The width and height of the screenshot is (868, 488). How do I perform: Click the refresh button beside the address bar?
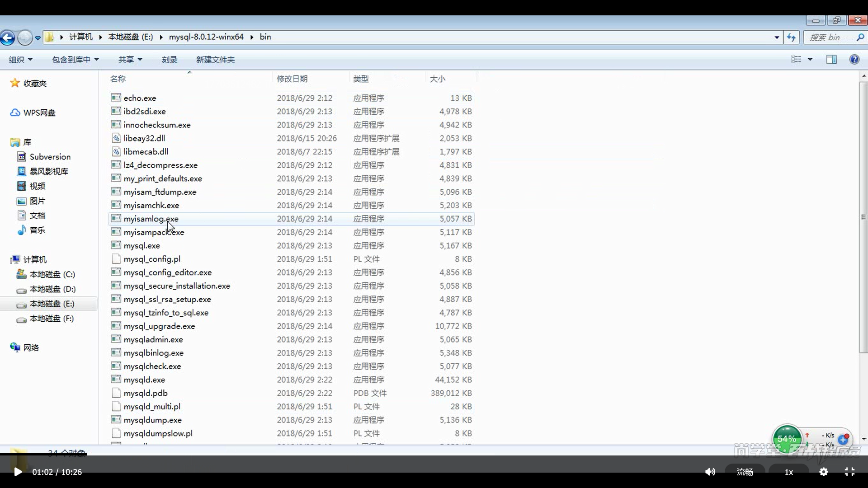(791, 38)
